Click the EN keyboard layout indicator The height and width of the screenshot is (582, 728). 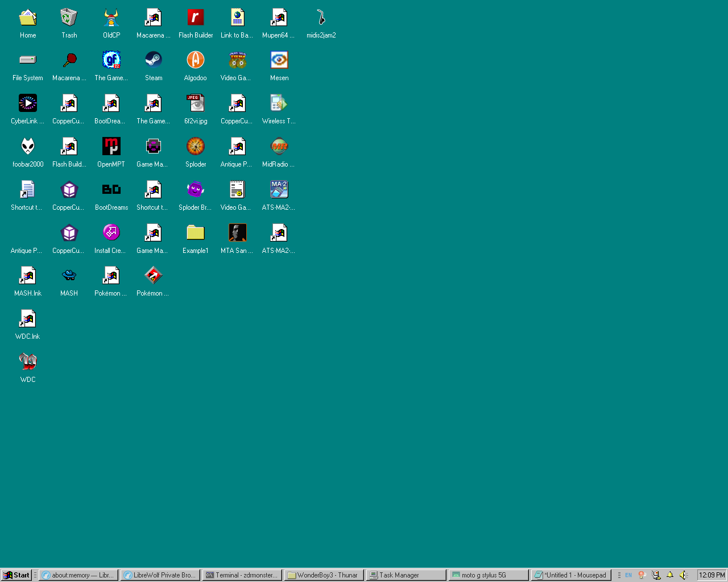coord(628,575)
